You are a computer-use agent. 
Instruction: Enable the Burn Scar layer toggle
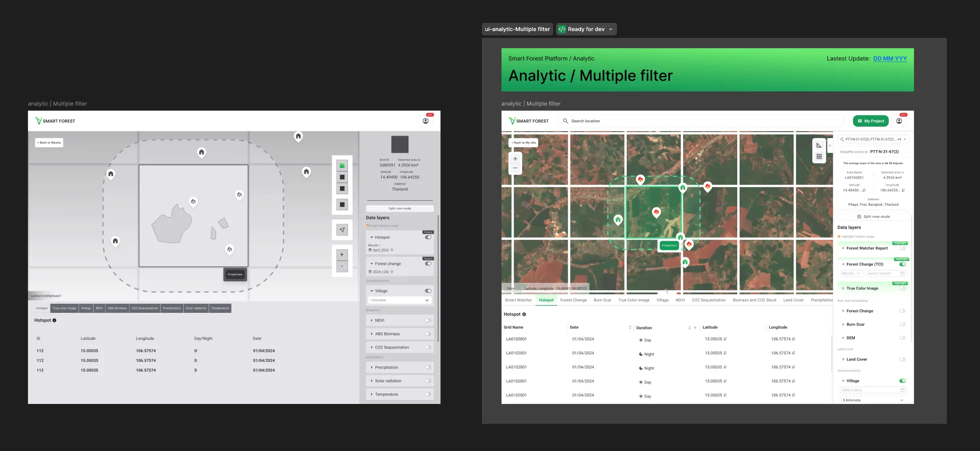pos(902,324)
